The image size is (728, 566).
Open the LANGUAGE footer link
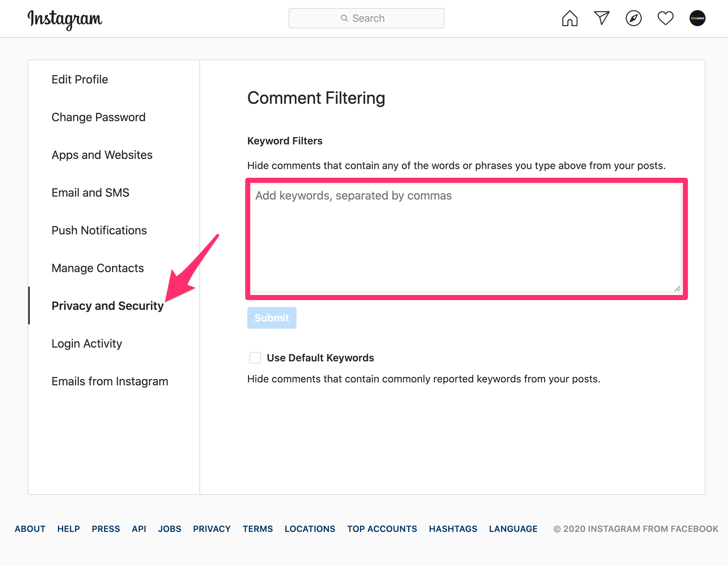[513, 529]
